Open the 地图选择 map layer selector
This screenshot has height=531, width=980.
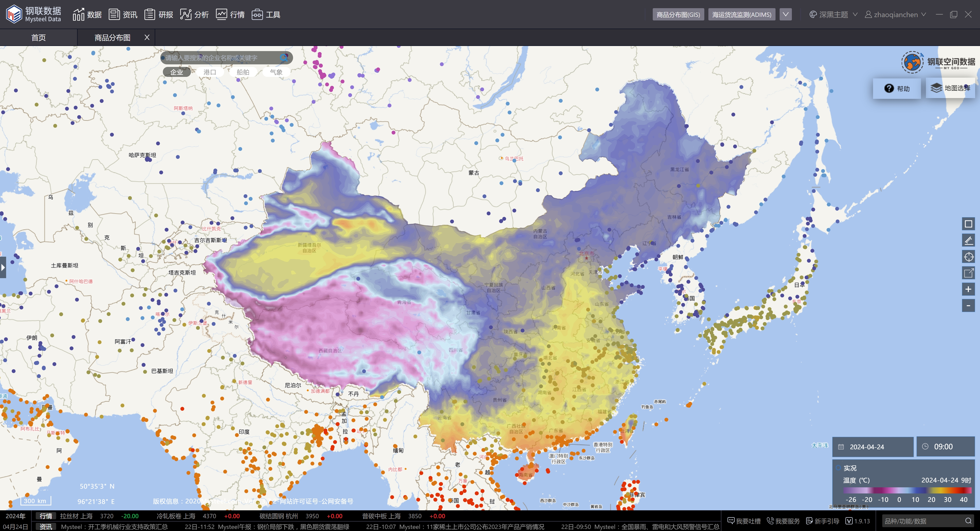click(x=950, y=88)
